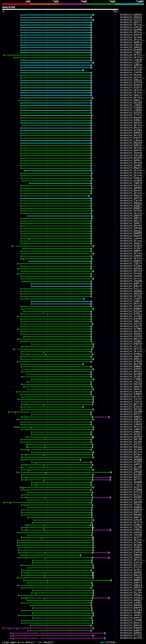The width and height of the screenshot is (146, 644).
Task: Select hit UniRef100_C4WS28
Action: [131, 45]
